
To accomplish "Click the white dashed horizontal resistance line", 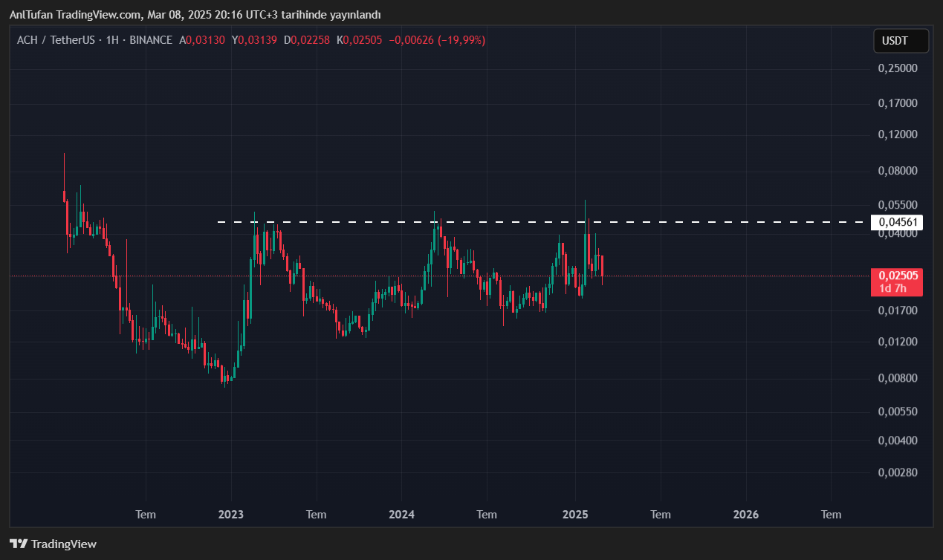I will [542, 221].
